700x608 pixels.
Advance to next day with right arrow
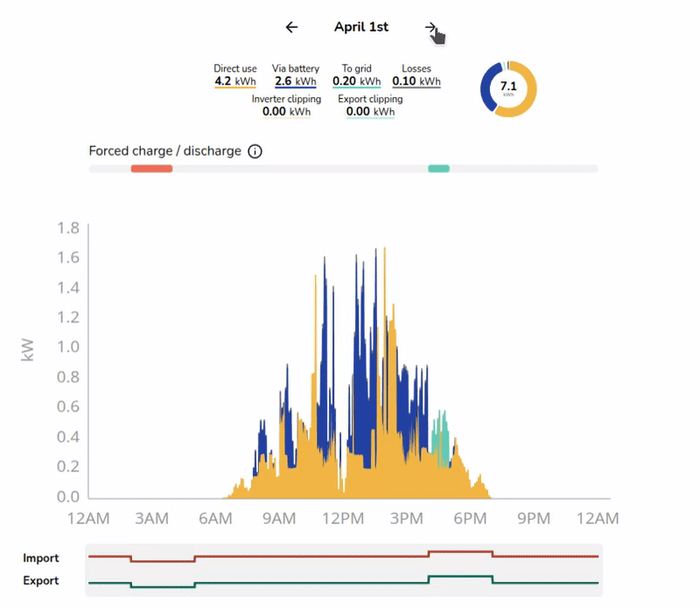pyautogui.click(x=430, y=27)
